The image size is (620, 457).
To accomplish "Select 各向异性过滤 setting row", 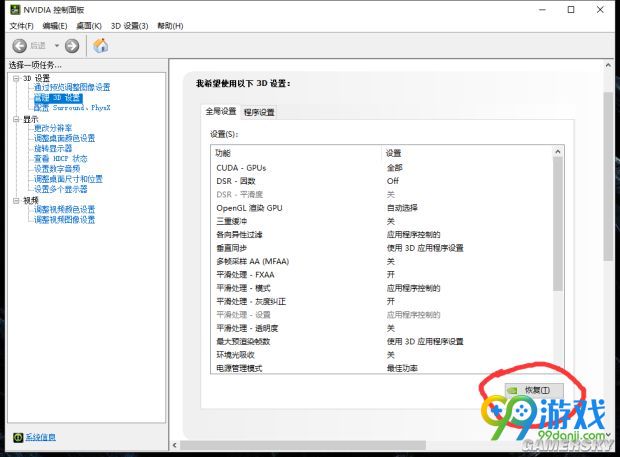I will click(382, 234).
